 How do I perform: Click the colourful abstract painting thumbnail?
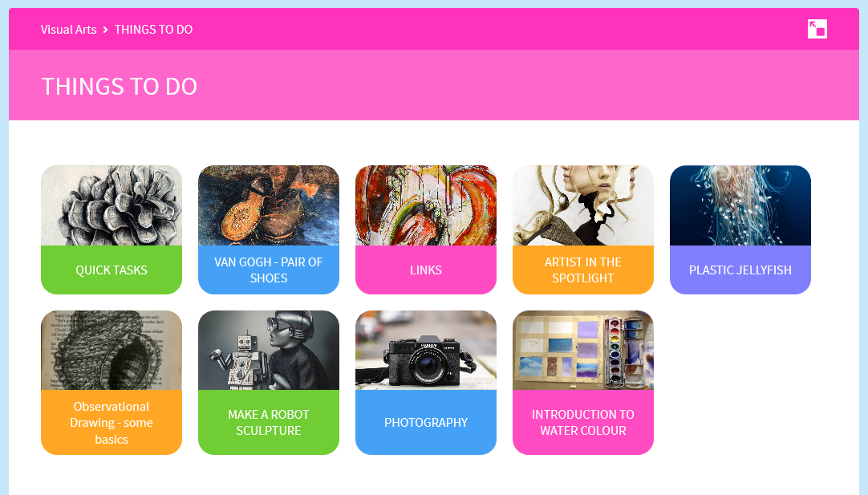point(426,205)
